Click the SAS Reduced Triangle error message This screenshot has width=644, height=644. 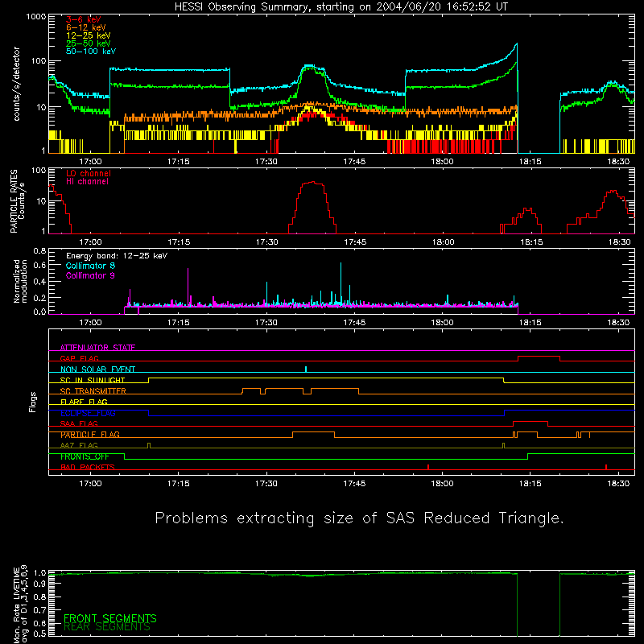(359, 518)
